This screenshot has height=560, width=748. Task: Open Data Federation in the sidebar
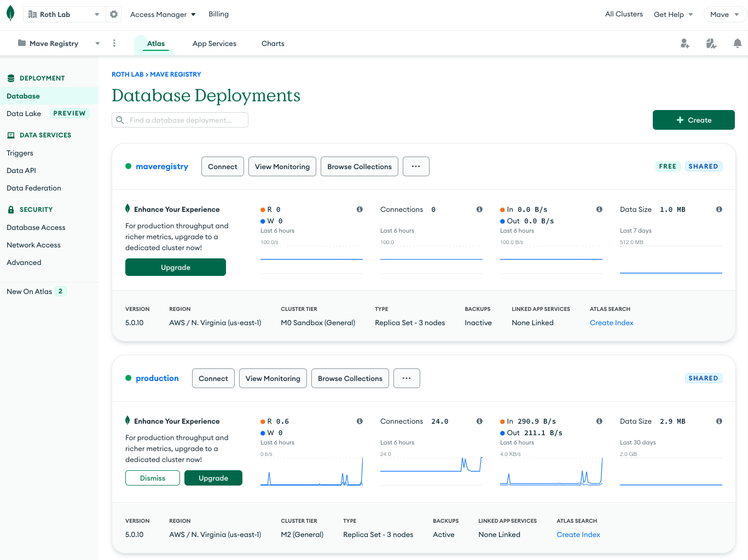34,188
